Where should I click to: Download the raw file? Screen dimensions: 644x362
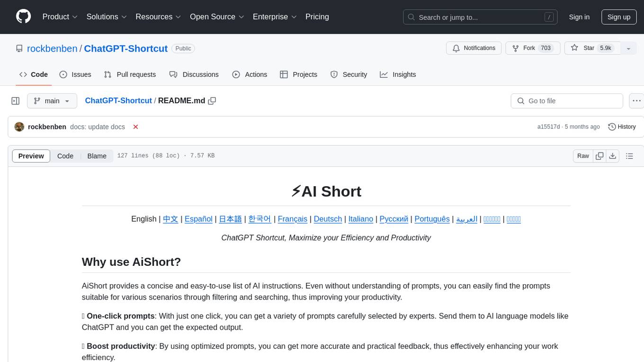613,156
